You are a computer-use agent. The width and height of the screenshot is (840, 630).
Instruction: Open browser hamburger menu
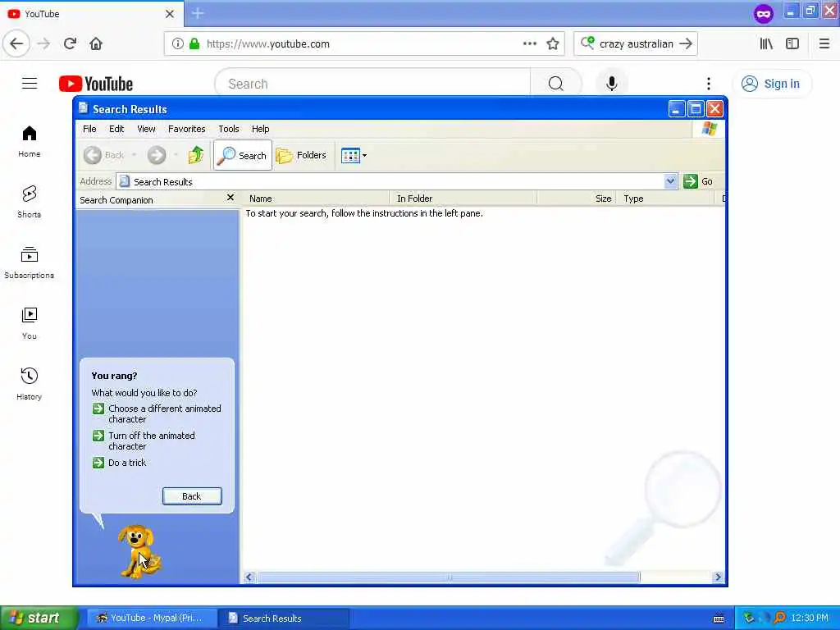pyautogui.click(x=824, y=43)
